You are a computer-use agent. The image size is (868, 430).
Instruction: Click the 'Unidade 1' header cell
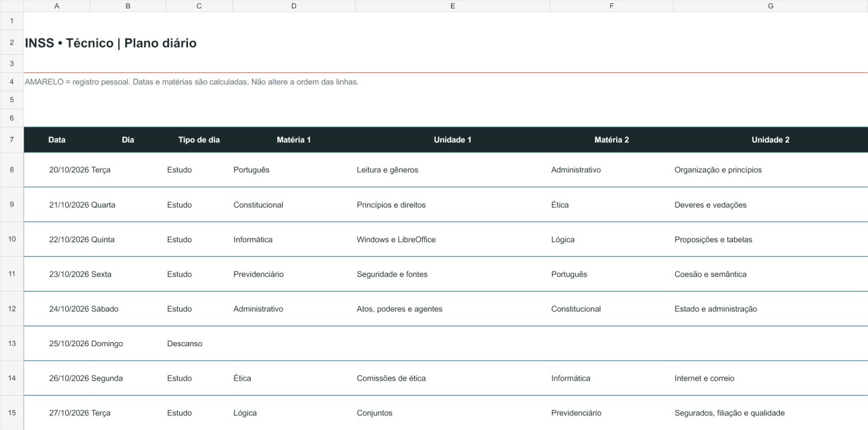[x=453, y=140]
